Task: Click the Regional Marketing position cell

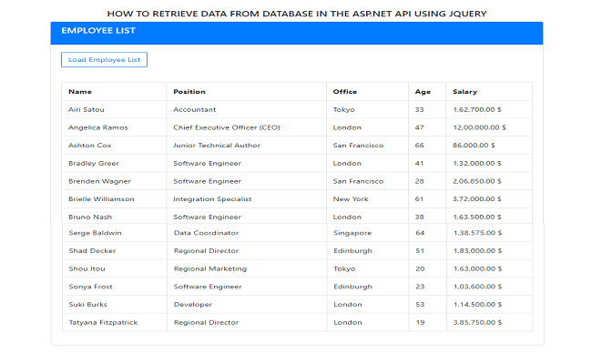Action: pyautogui.click(x=209, y=268)
